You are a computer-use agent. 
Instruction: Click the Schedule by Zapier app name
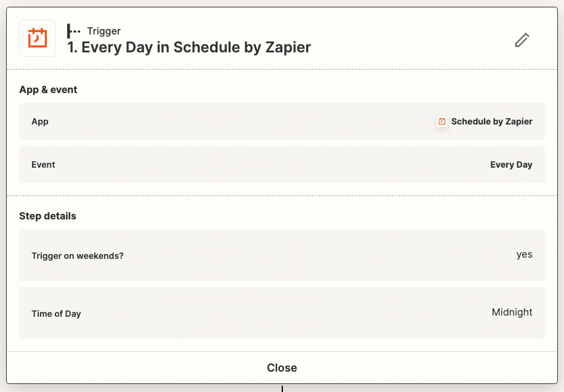491,121
